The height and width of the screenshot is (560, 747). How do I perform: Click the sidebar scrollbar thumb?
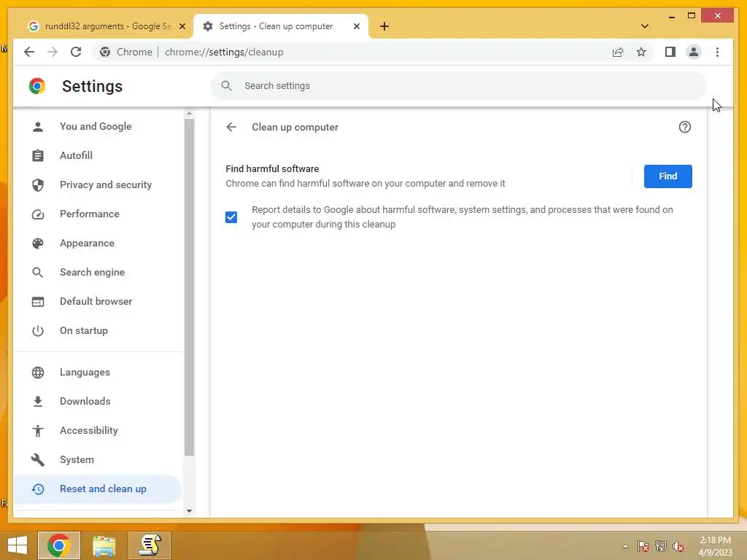[x=189, y=287]
